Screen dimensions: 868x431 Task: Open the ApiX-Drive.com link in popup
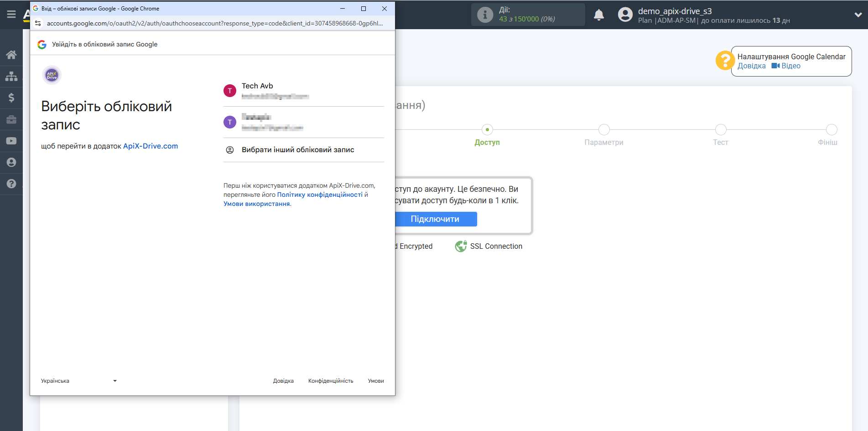tap(151, 146)
